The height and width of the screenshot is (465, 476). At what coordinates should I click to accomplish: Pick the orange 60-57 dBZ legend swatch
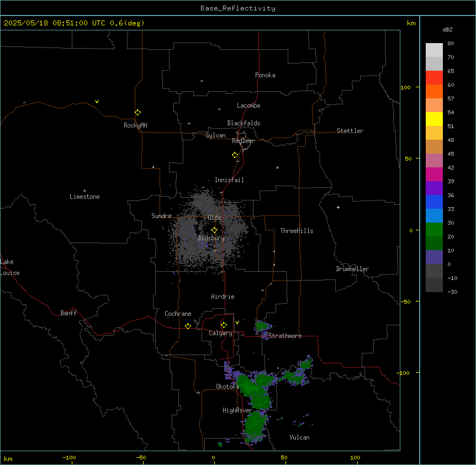point(434,91)
